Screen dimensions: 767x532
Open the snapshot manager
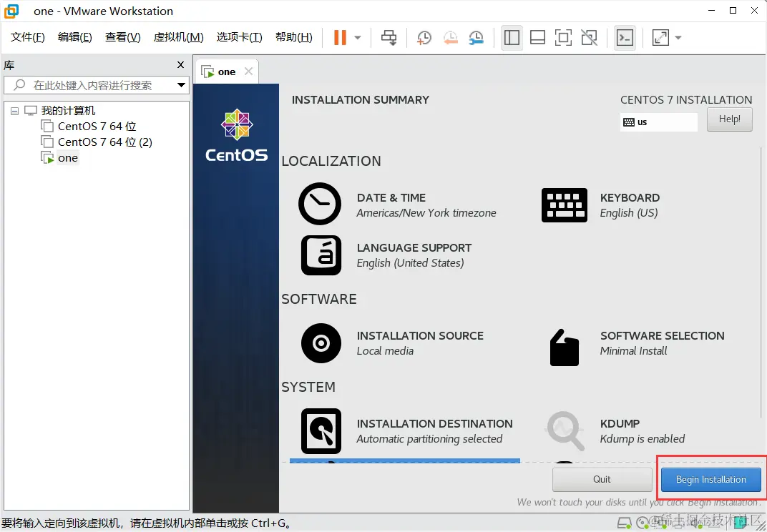(476, 38)
